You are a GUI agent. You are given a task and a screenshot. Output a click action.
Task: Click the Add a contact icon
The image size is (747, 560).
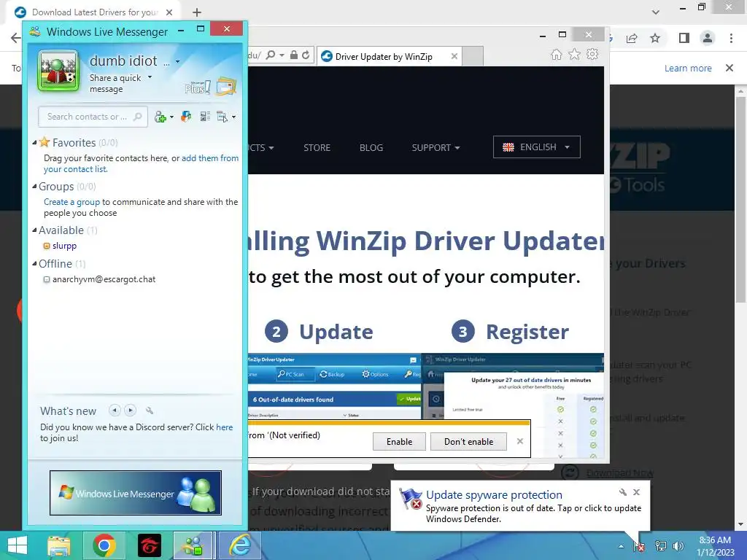[160, 117]
